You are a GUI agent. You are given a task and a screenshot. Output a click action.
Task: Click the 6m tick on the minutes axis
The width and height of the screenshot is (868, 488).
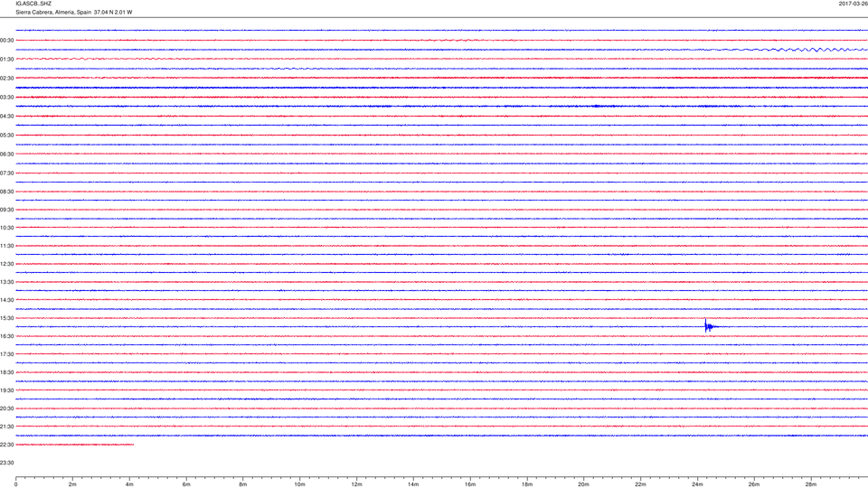[x=186, y=484]
